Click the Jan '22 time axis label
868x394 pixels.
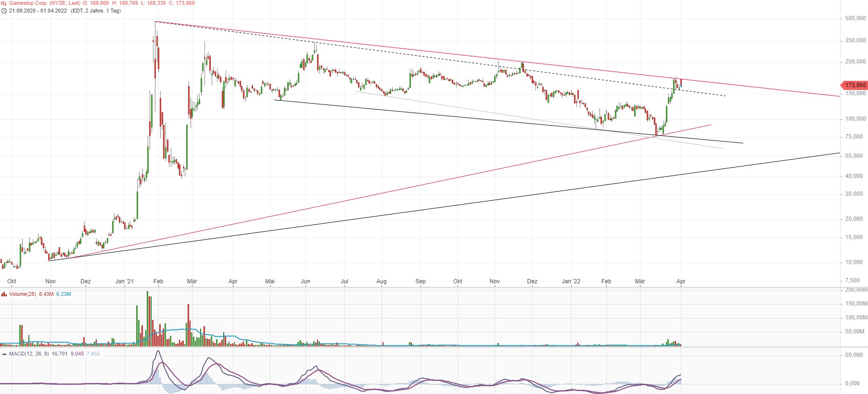[571, 281]
